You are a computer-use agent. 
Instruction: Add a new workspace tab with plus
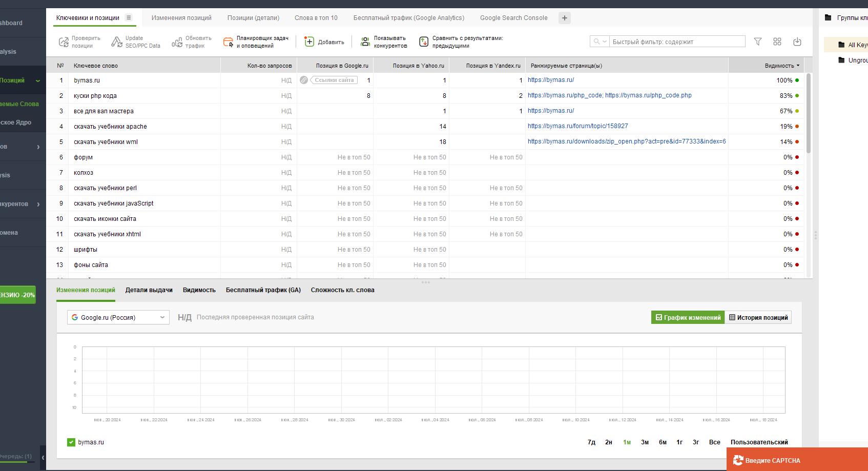[x=565, y=18]
